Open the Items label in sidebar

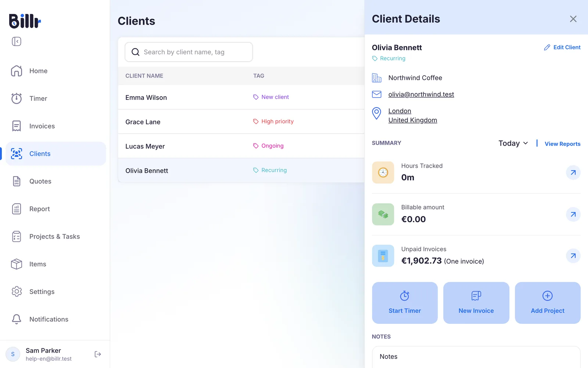coord(38,264)
